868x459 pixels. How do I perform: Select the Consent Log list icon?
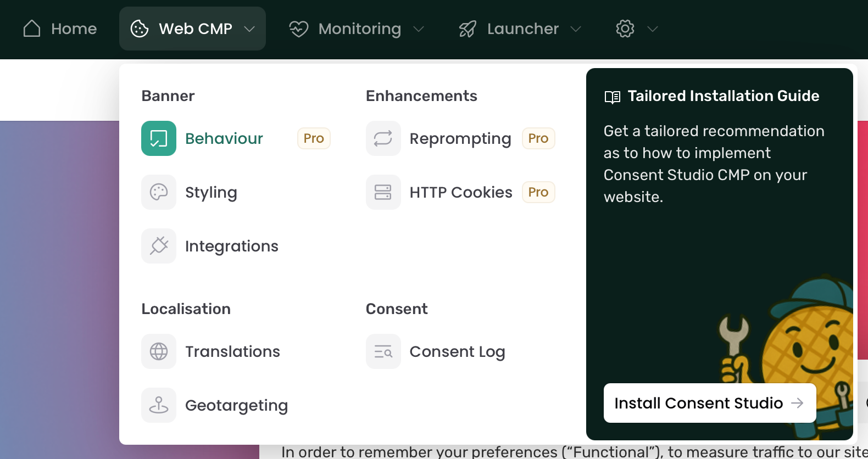(383, 351)
